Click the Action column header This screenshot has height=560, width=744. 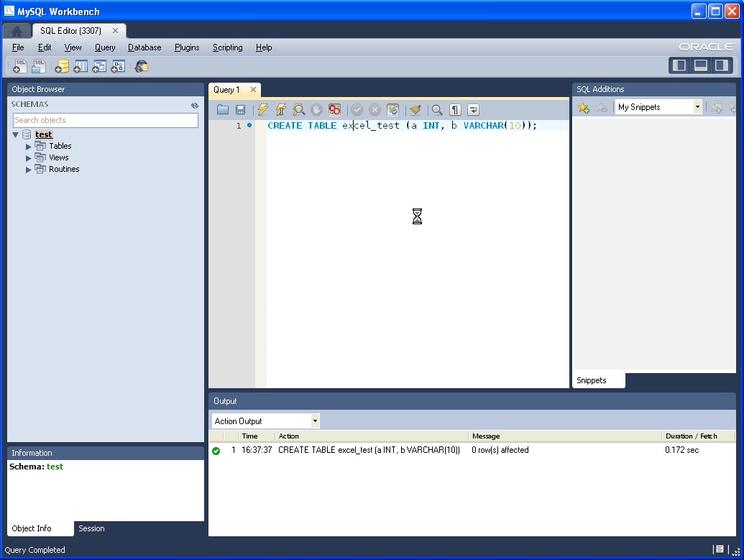click(289, 436)
